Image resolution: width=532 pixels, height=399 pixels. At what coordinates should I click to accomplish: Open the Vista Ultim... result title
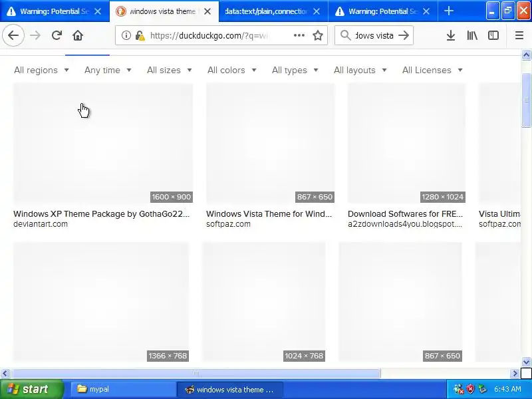click(499, 213)
